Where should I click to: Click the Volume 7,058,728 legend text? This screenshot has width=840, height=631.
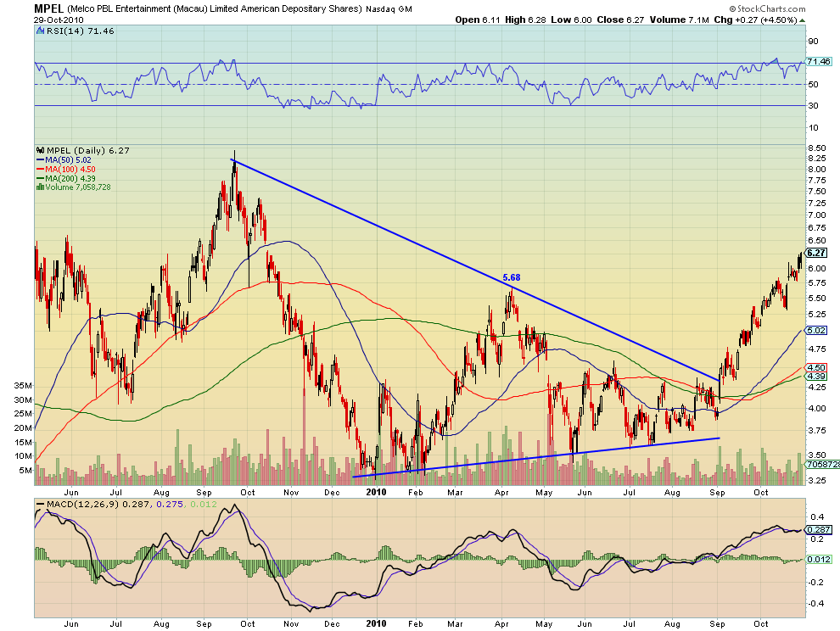(x=78, y=187)
